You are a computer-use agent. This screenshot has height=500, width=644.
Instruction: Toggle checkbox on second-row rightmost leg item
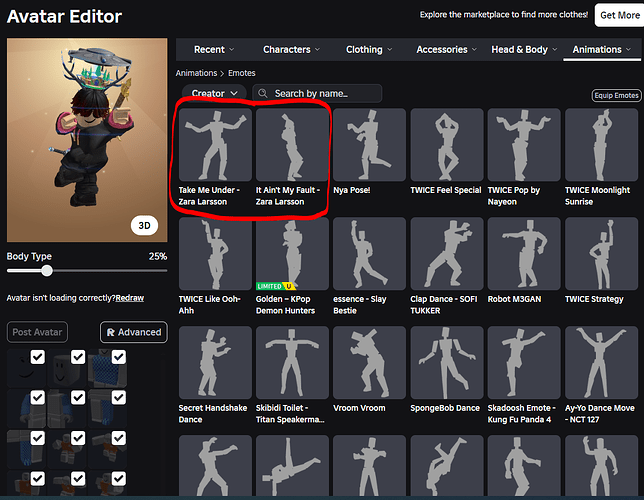click(119, 397)
